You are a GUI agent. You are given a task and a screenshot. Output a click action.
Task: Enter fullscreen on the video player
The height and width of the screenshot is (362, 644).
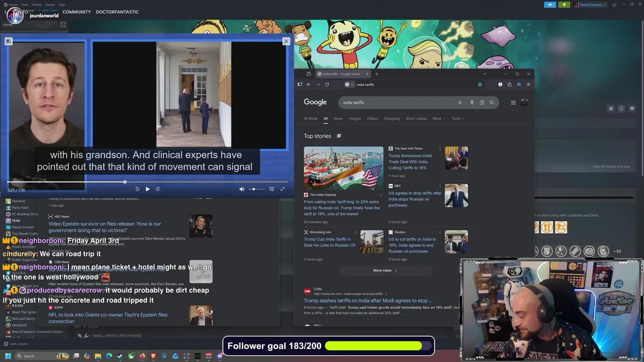(x=282, y=189)
